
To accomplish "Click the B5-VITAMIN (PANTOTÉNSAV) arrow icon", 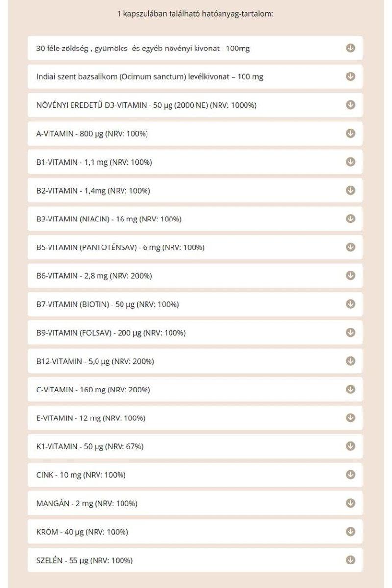I will [349, 247].
